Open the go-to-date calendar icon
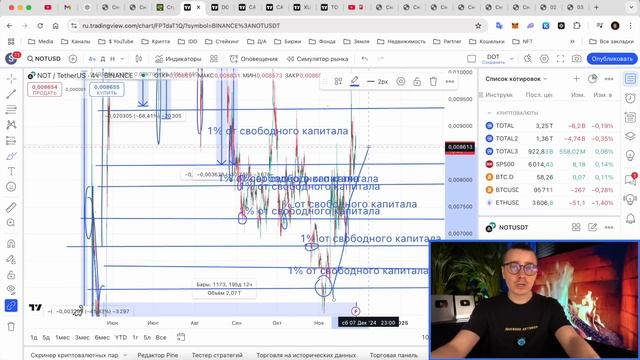This screenshot has width=640, height=360. tap(181, 337)
